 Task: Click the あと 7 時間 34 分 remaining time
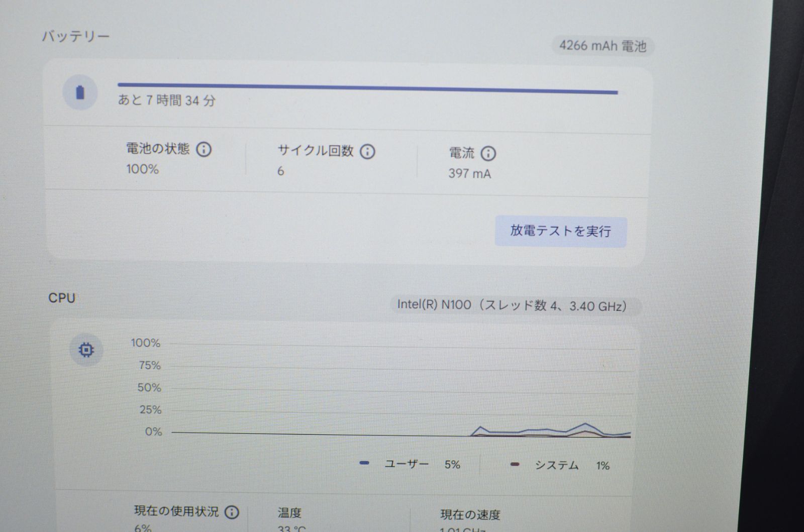[x=167, y=100]
